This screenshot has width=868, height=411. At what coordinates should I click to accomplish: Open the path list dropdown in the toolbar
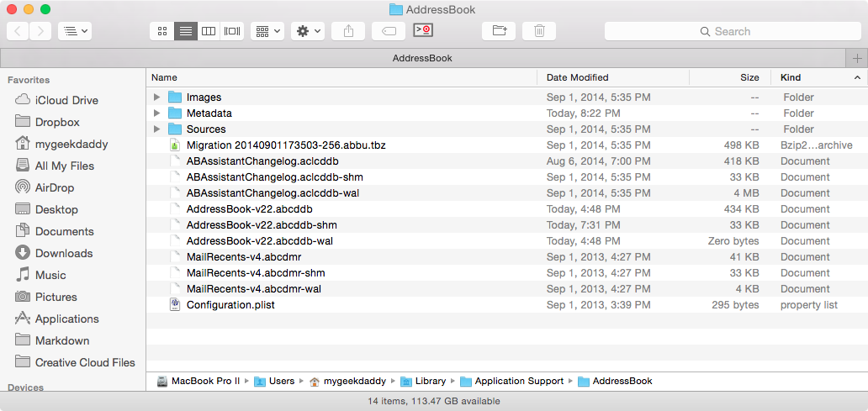click(x=75, y=31)
